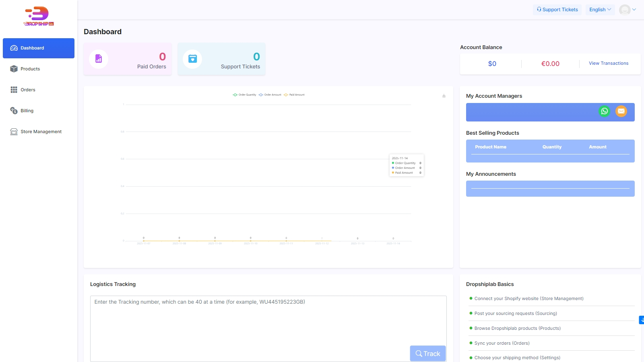Open 'Choose your shipping method' basics link
The image size is (644, 362).
[x=517, y=358]
